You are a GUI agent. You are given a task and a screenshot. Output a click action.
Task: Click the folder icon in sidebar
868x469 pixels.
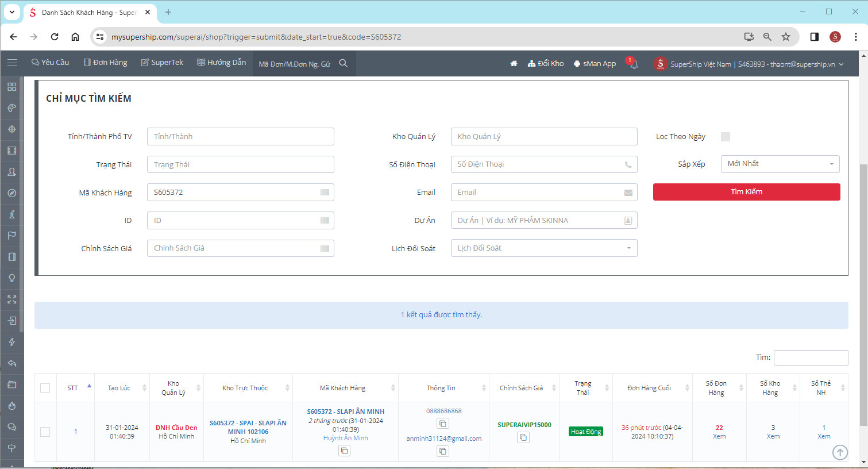click(x=11, y=385)
